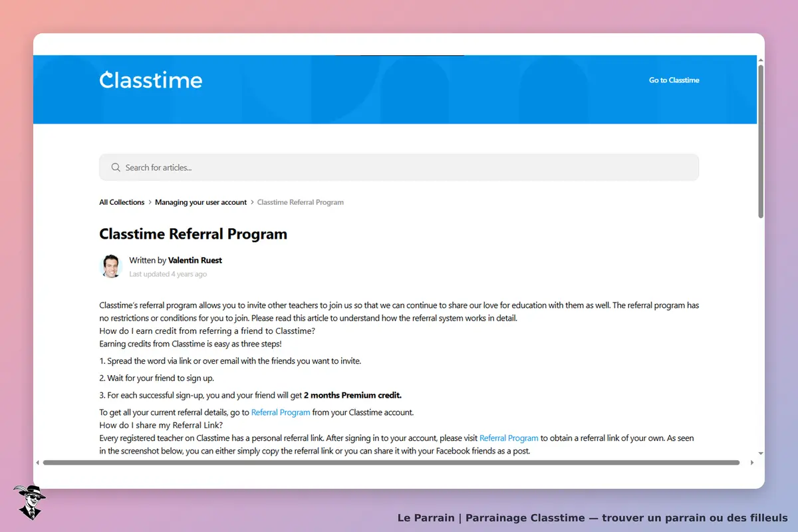This screenshot has height=532, width=798.
Task: Open the All Collections breadcrumb
Action: [122, 202]
